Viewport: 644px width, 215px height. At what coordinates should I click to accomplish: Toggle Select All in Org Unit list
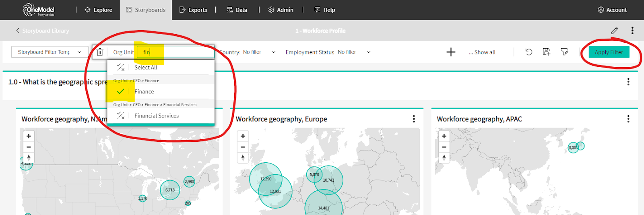pos(120,68)
